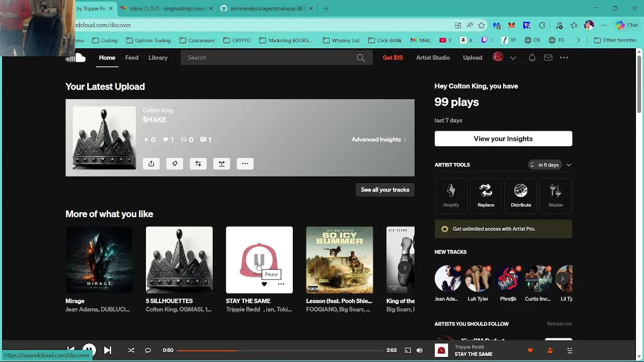Open browser extensions puzzle icon
The height and width of the screenshot is (362, 644).
[542, 25]
